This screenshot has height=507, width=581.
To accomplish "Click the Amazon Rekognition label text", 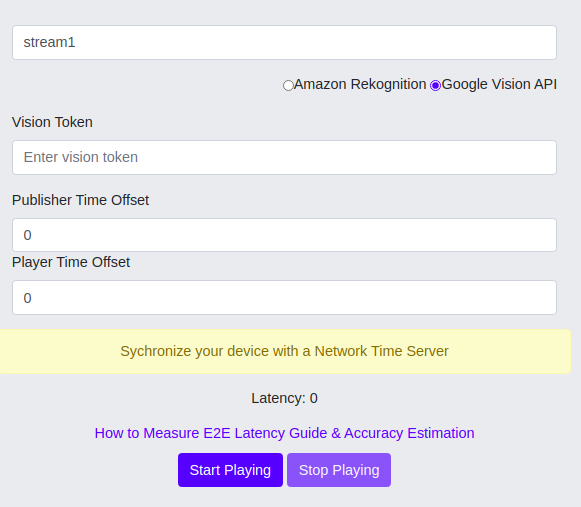I will pos(360,84).
